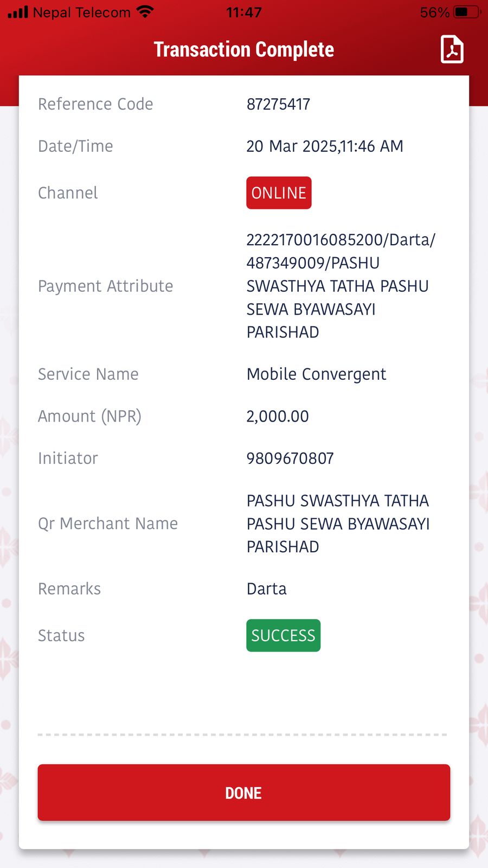Tap the initiator number 9809670807
Viewport: 488px width, 868px height.
coord(290,458)
